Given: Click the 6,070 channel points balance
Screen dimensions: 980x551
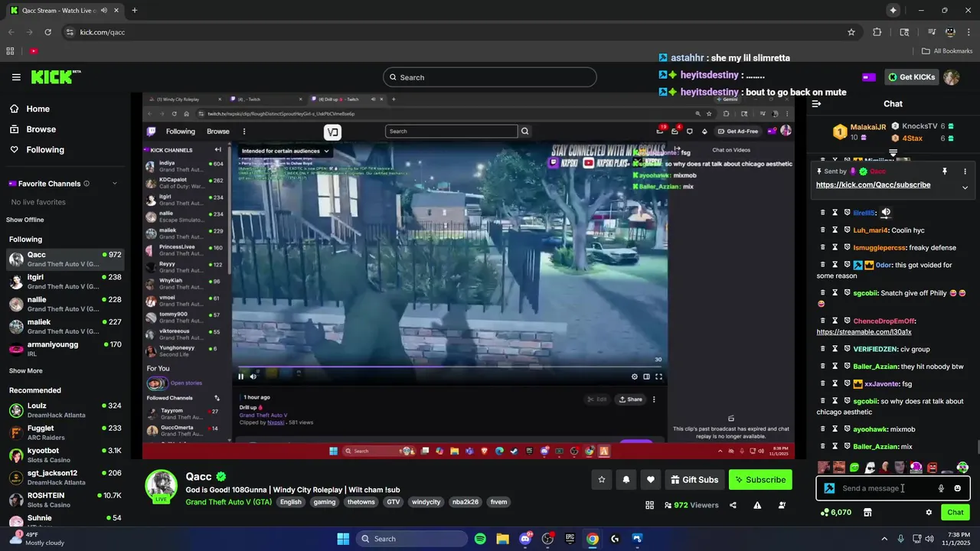Looking at the screenshot, I should coord(836,512).
